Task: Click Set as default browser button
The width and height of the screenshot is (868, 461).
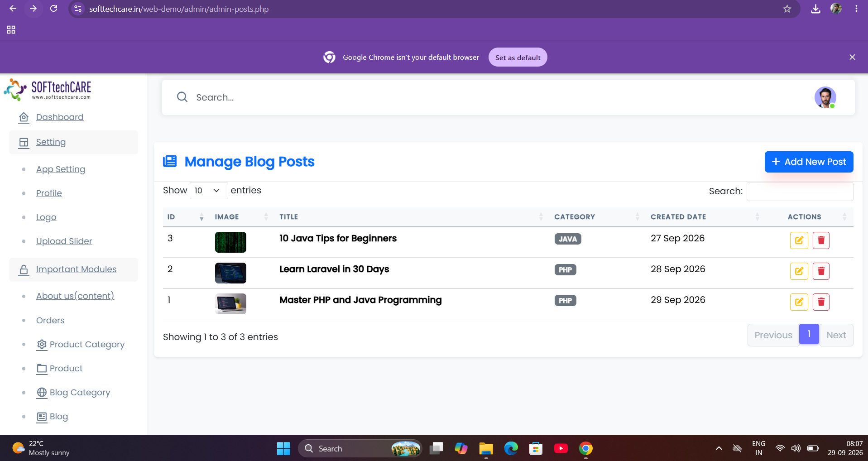Action: [x=518, y=58]
